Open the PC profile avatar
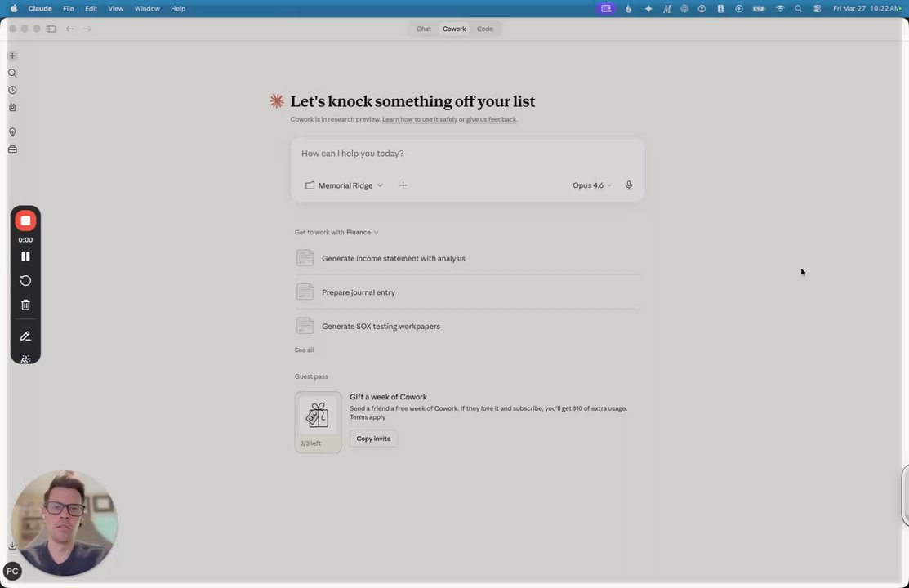The width and height of the screenshot is (909, 588). tap(12, 571)
